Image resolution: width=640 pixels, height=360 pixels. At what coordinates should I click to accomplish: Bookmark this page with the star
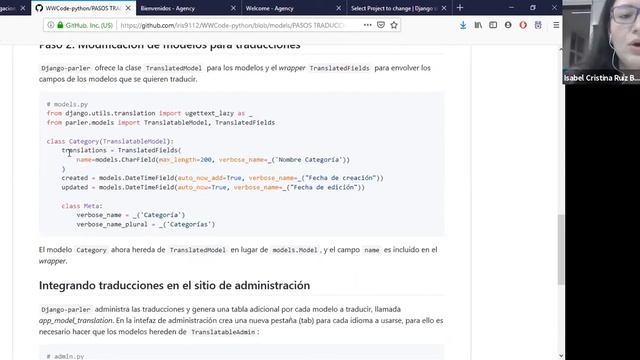point(394,25)
